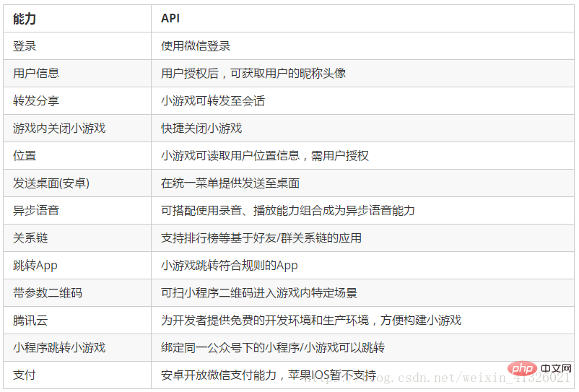The image size is (579, 392).
Task: Click '可搭配使用录音、播放能力组合成为异步语音能力' text
Action: pos(288,210)
